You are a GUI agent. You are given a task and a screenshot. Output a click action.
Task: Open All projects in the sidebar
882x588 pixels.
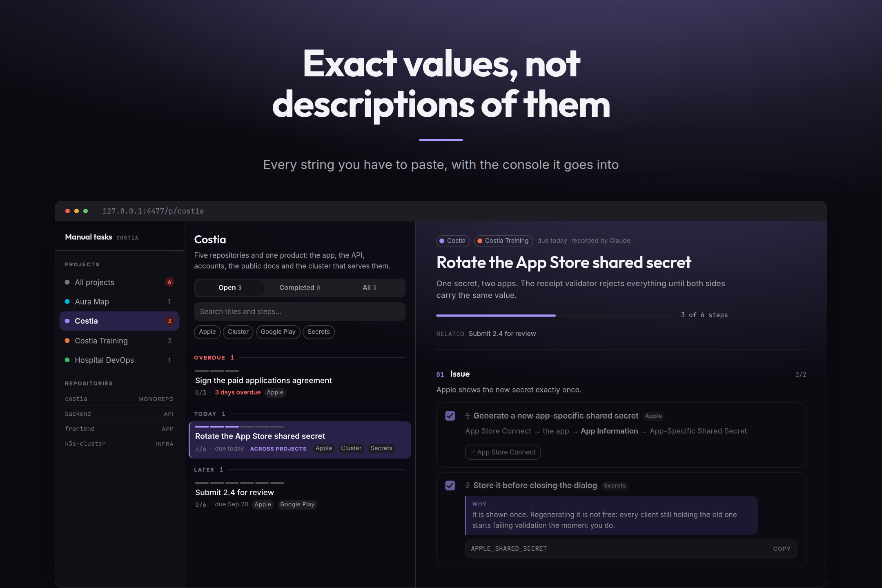(119, 282)
